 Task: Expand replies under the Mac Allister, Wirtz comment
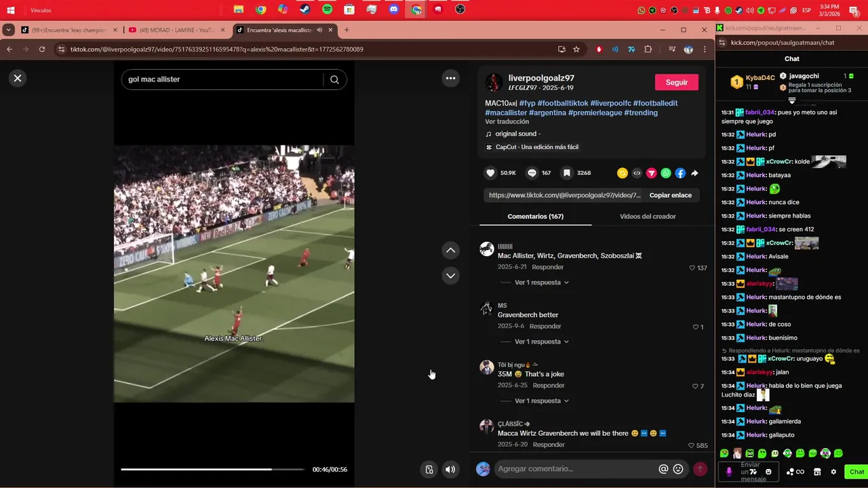point(541,283)
